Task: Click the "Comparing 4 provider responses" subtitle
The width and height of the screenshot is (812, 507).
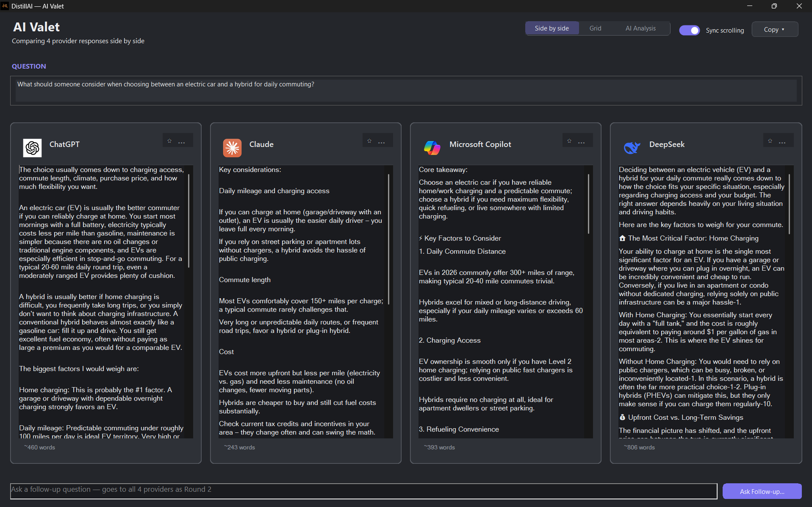Action: (x=78, y=41)
